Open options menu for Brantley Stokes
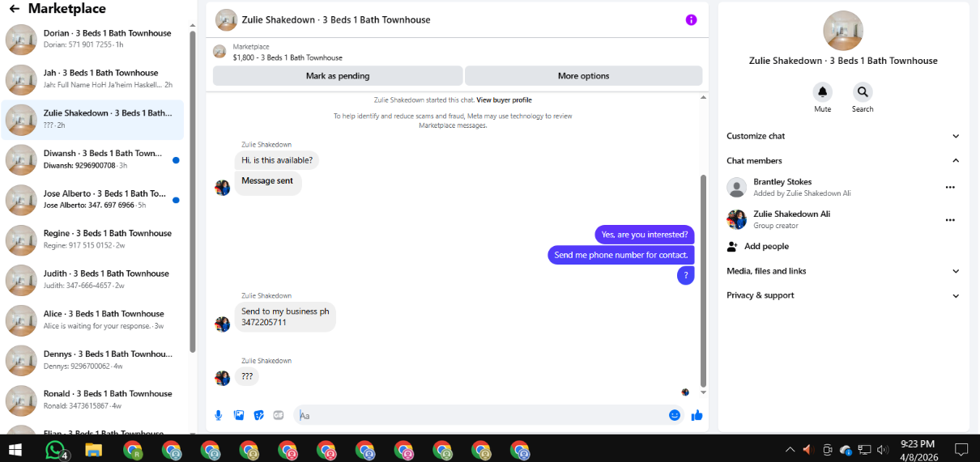This screenshot has width=980, height=462. (x=950, y=188)
